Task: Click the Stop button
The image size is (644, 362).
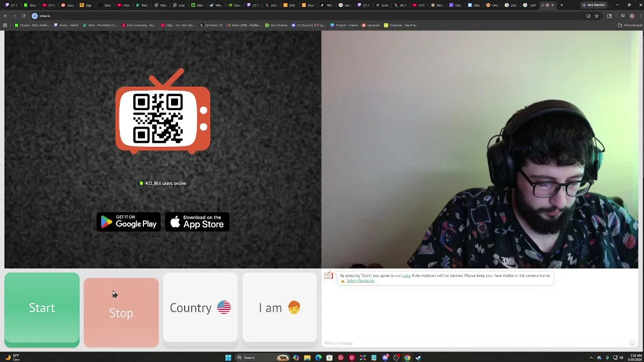Action: coord(121,312)
